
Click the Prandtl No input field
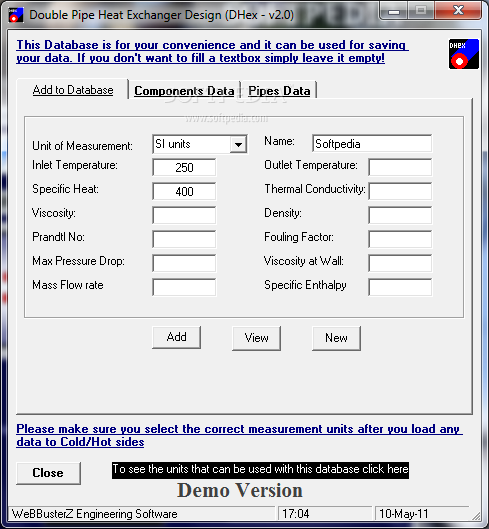(x=184, y=239)
